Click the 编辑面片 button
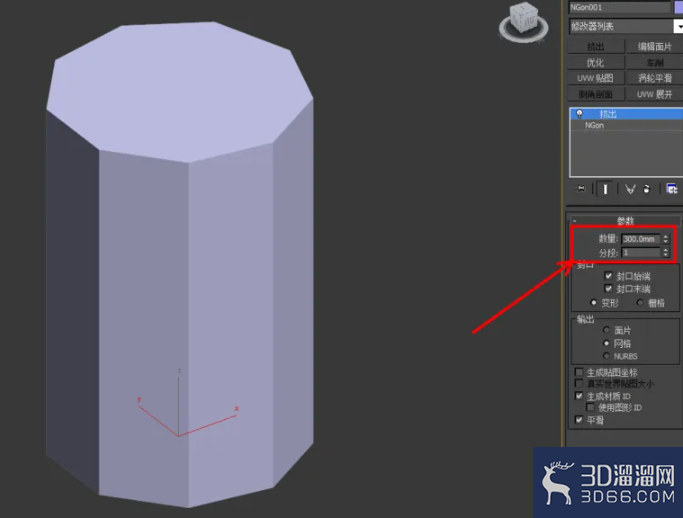The image size is (683, 518). 655,47
